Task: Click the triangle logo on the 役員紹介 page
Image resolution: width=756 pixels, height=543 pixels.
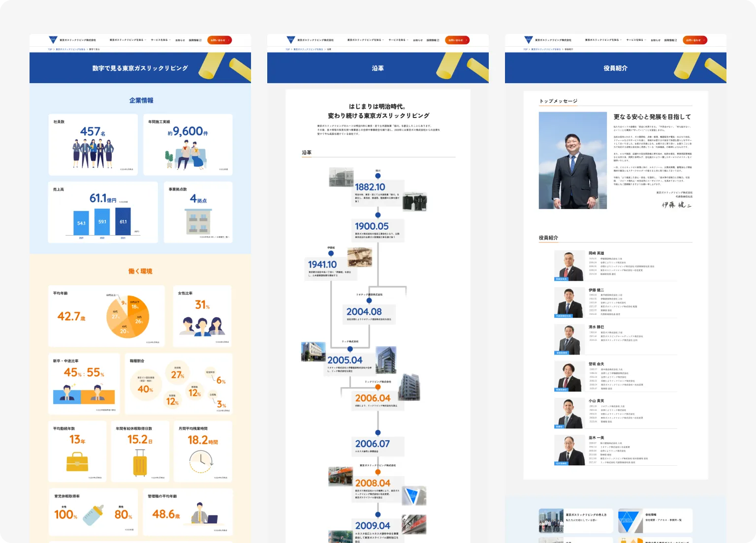Action: tap(529, 40)
